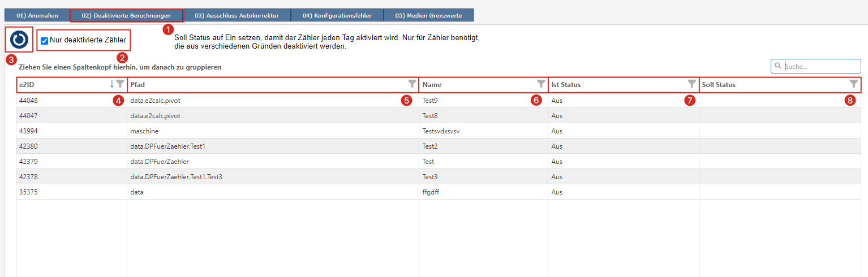Open 03) Ausschluss Autokorrektur tab
This screenshot has height=277, width=868.
pos(237,15)
